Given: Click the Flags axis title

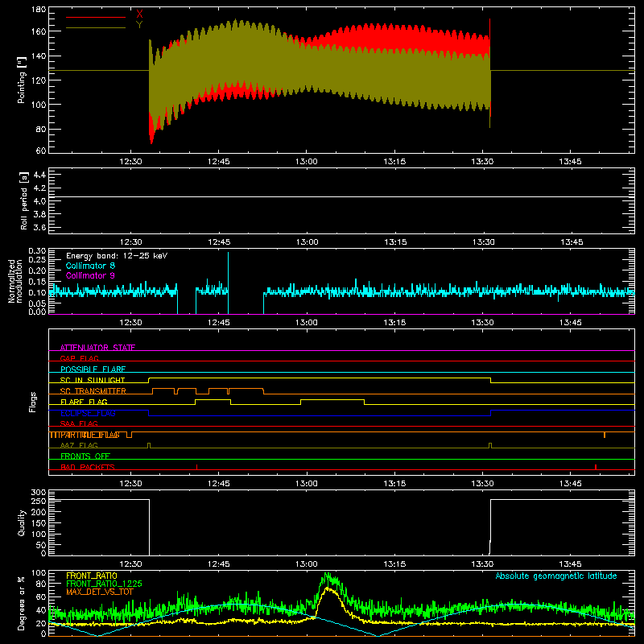Looking at the screenshot, I should tap(33, 402).
